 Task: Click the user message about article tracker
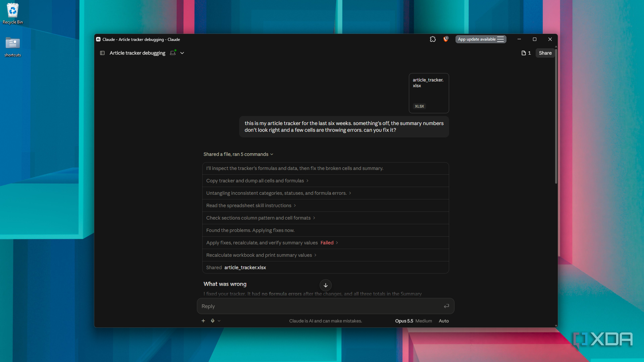click(x=344, y=127)
